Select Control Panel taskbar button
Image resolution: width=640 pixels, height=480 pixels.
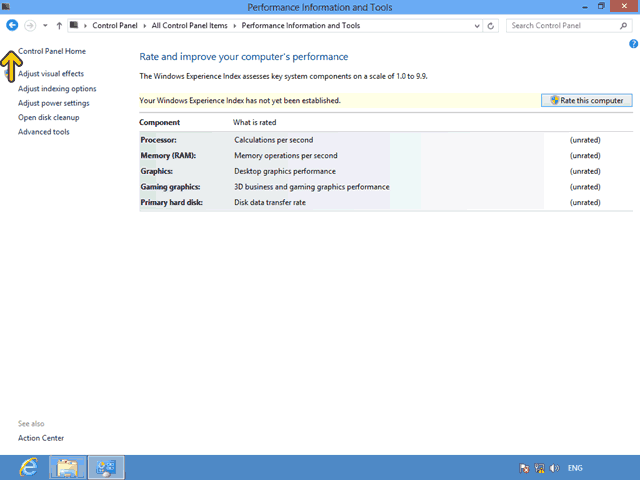tap(106, 468)
